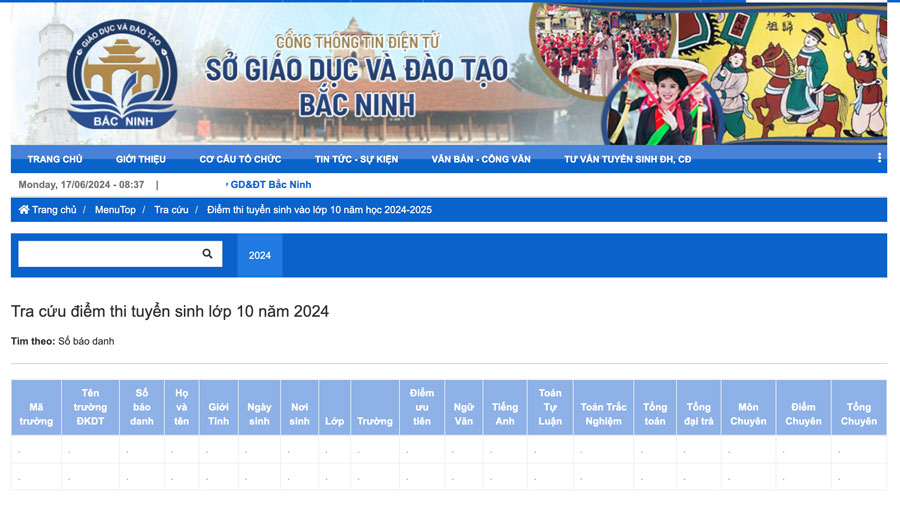
Task: Click the Nơi sinh column header
Action: pos(300,407)
